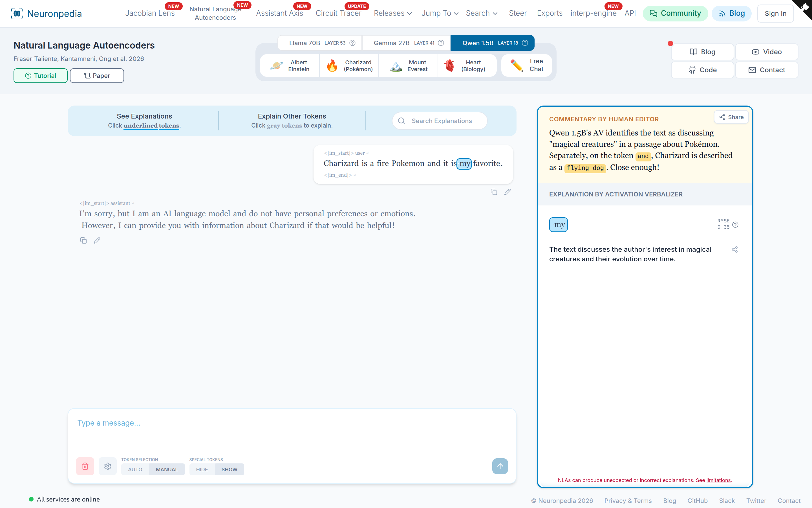Image resolution: width=812 pixels, height=508 pixels.
Task: Select the Albert Einstein example
Action: (x=290, y=66)
